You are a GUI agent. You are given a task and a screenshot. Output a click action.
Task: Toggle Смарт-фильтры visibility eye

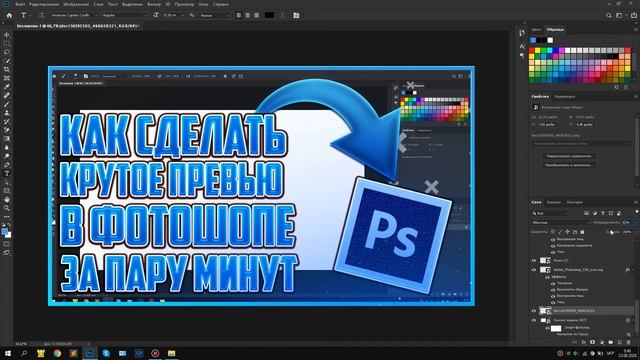click(x=547, y=328)
